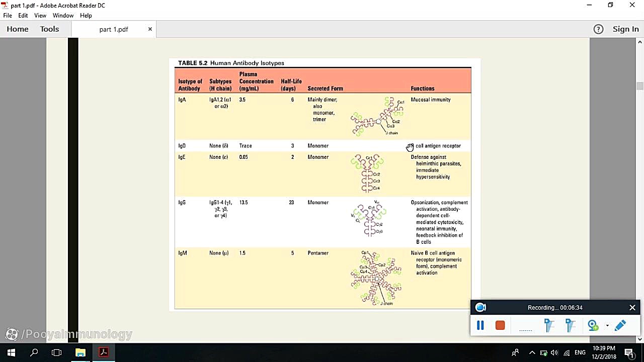The image size is (644, 362).
Task: Click the volume speaker icon in tray
Action: click(554, 352)
